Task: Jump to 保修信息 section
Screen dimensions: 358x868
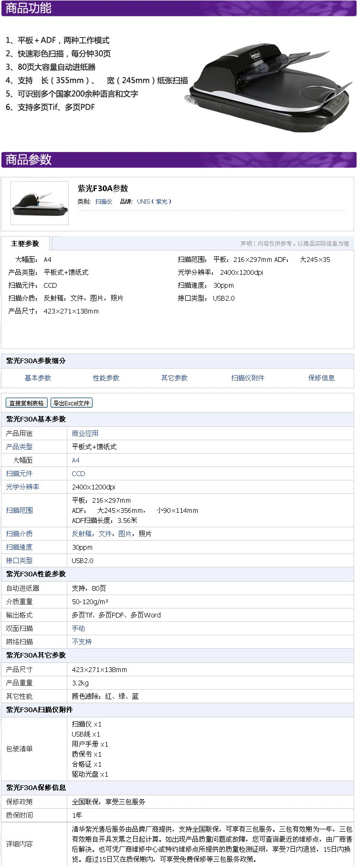Action: pos(321,378)
